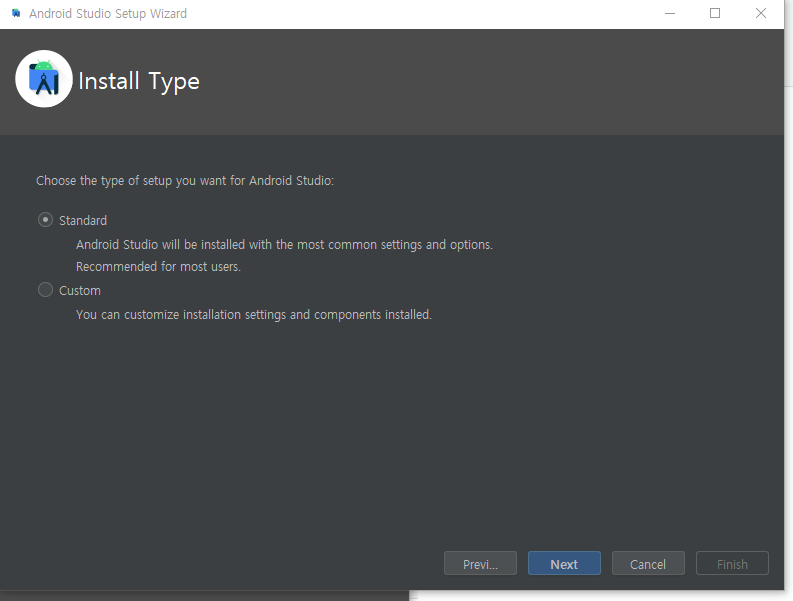
Task: Close the Android Studio Setup Wizard window
Action: tap(761, 14)
